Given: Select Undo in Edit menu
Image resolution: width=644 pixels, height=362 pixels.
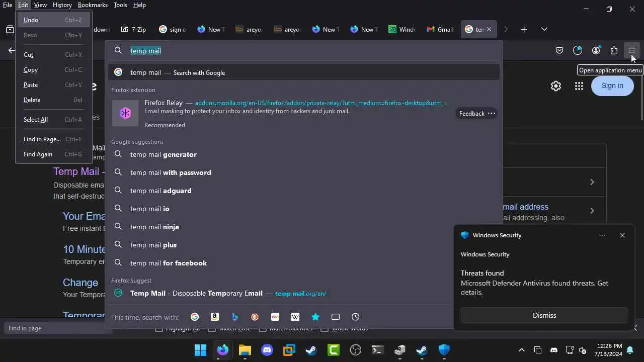Looking at the screenshot, I should (x=53, y=20).
